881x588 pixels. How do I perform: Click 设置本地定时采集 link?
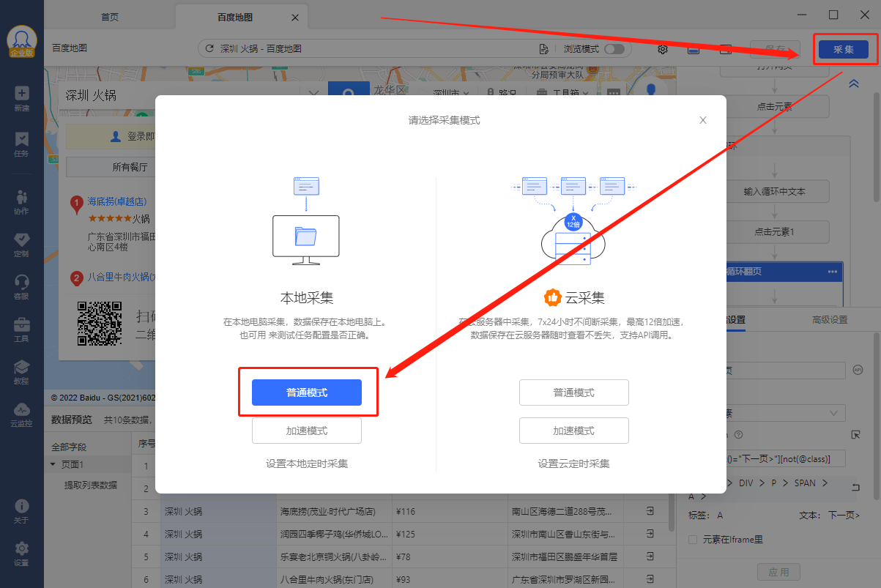(x=307, y=464)
